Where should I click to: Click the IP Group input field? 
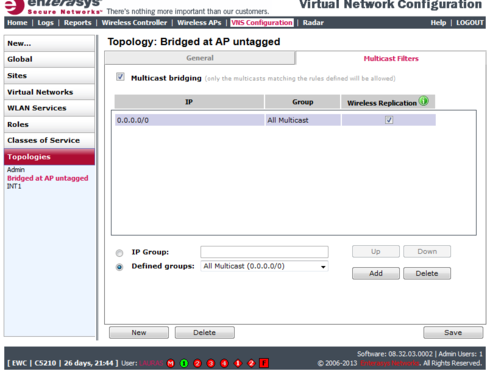264,252
